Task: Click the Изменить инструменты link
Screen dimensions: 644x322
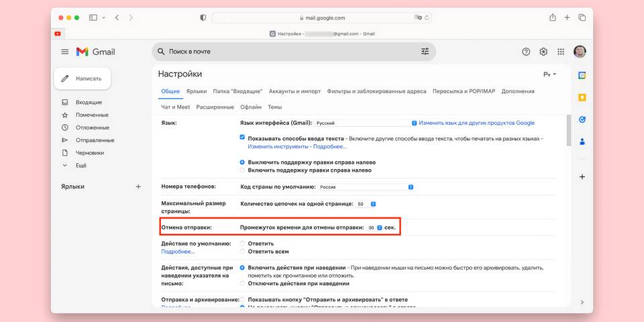Action: [278, 146]
